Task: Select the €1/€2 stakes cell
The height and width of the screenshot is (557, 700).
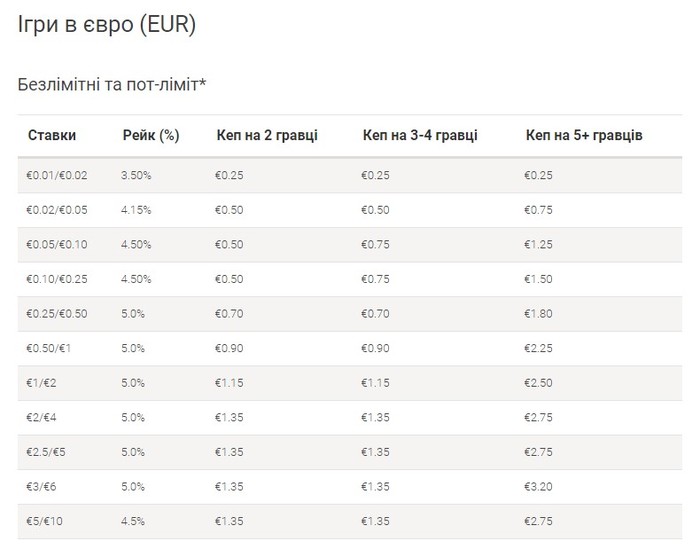Action: (x=41, y=383)
